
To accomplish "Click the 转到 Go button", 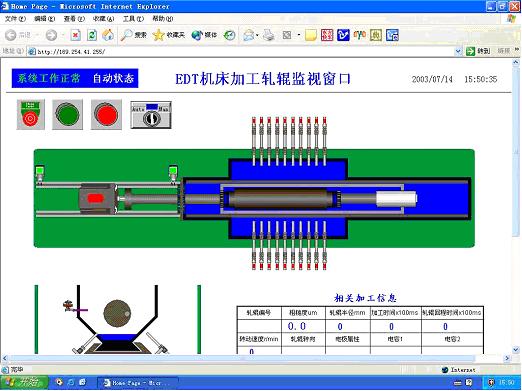I will coord(478,51).
